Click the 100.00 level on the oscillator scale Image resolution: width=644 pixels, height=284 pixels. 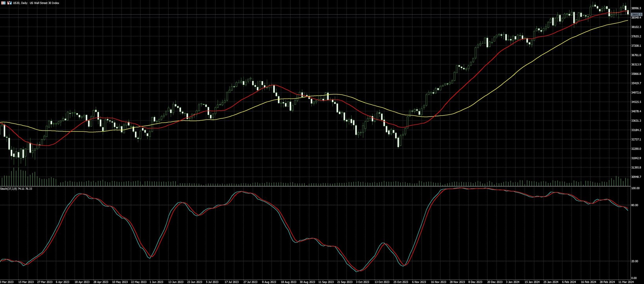pyautogui.click(x=635, y=188)
